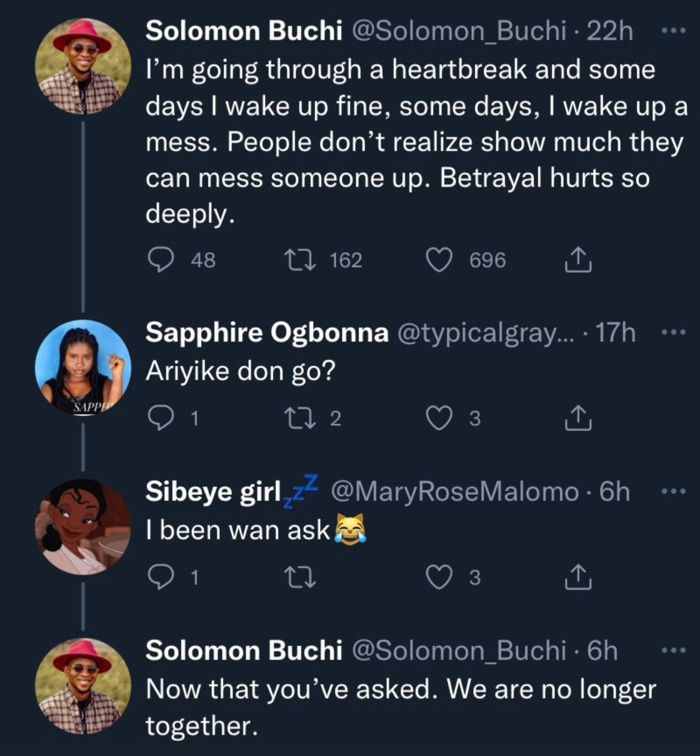This screenshot has height=756, width=700.
Task: Click Sapphire Ogbonna's display name
Action: click(266, 333)
